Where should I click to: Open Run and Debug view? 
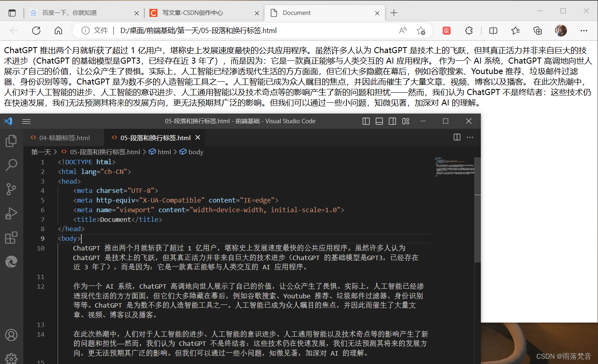coord(11,213)
